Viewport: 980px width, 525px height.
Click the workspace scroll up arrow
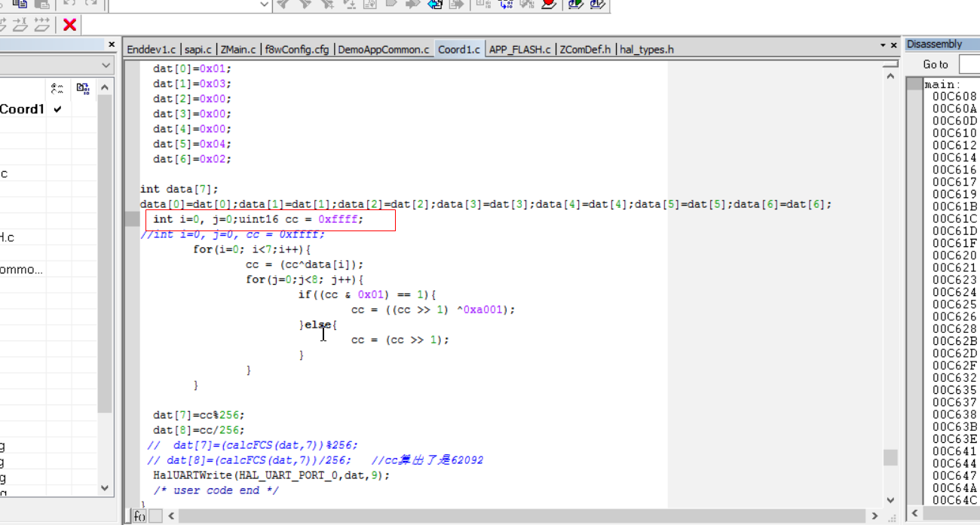tap(105, 88)
